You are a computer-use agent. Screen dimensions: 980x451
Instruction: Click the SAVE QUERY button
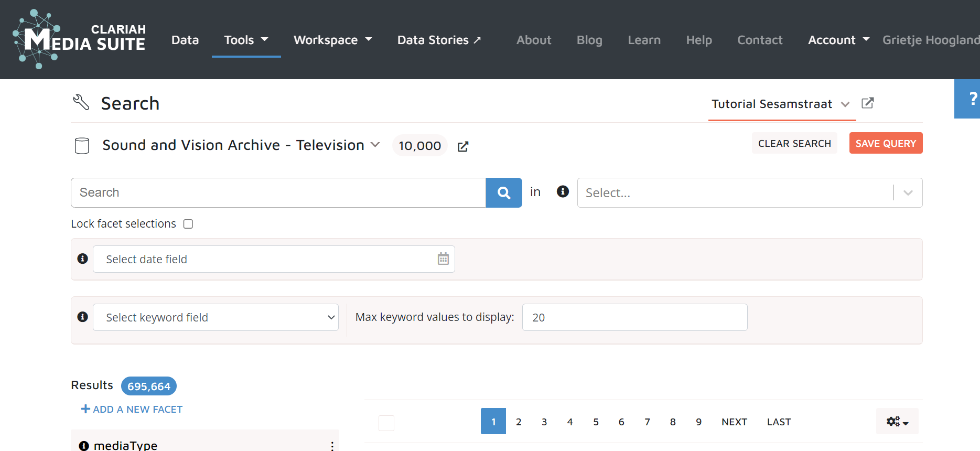[x=885, y=143]
